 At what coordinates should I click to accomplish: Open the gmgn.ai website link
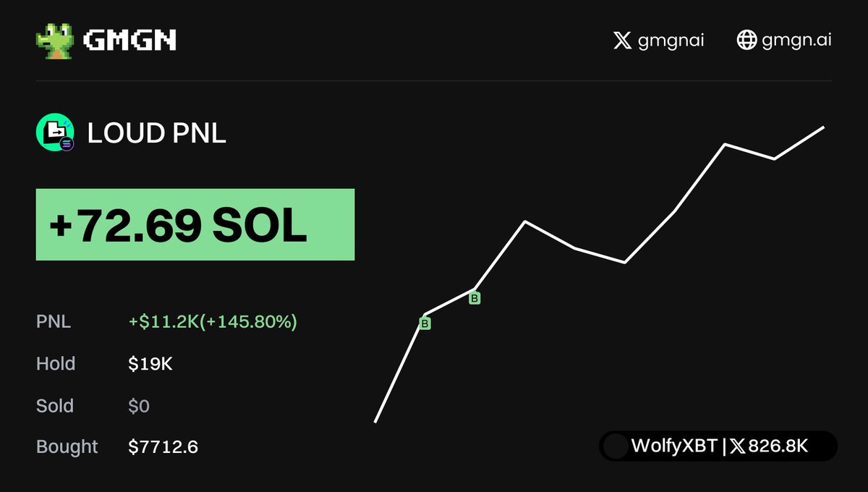pos(796,41)
